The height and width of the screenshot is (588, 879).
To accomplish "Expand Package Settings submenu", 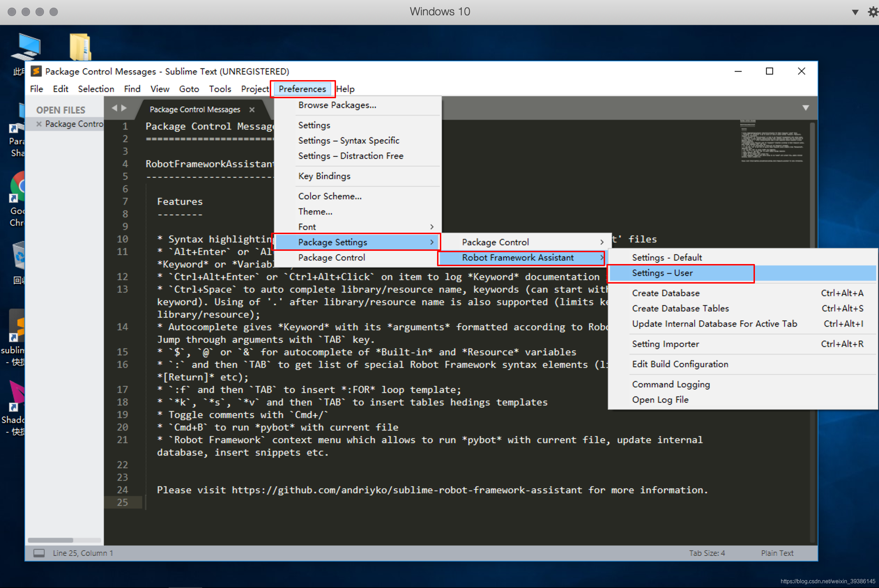I will click(357, 242).
